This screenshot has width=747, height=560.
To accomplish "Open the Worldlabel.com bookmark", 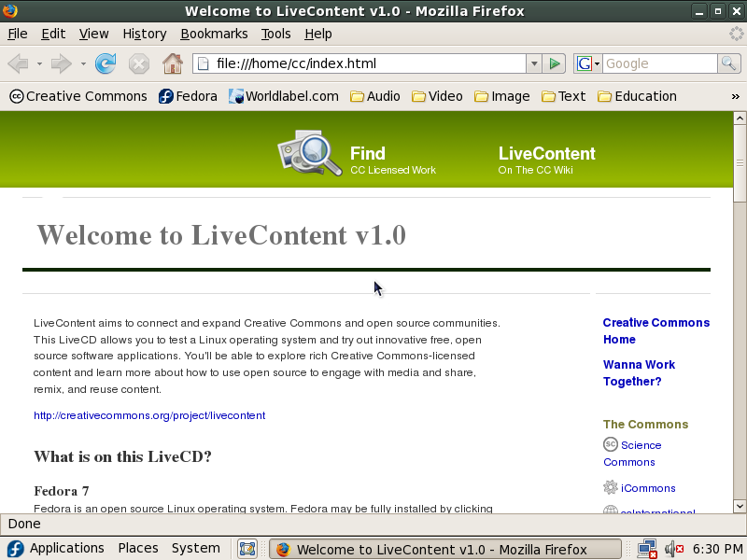I will tap(284, 96).
